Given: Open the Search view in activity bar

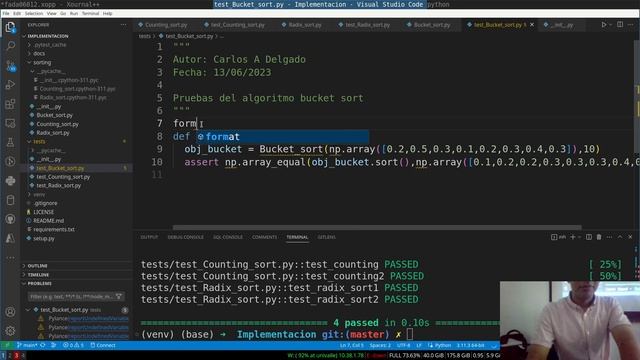Looking at the screenshot, I should (x=10, y=46).
